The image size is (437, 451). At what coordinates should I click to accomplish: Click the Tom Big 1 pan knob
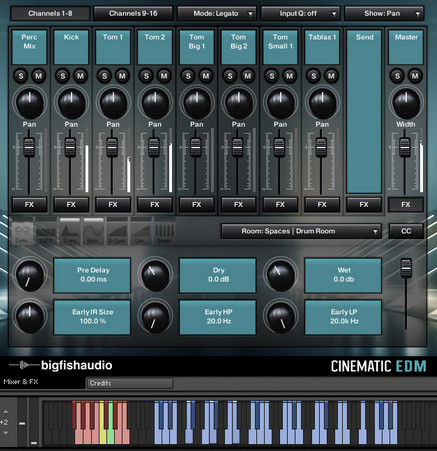pyautogui.click(x=197, y=103)
